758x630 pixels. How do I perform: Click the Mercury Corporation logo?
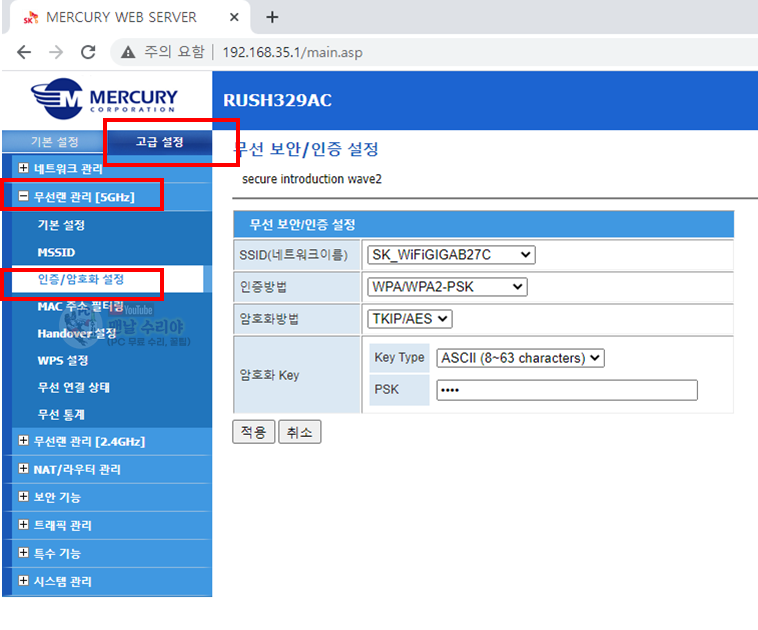[x=104, y=99]
